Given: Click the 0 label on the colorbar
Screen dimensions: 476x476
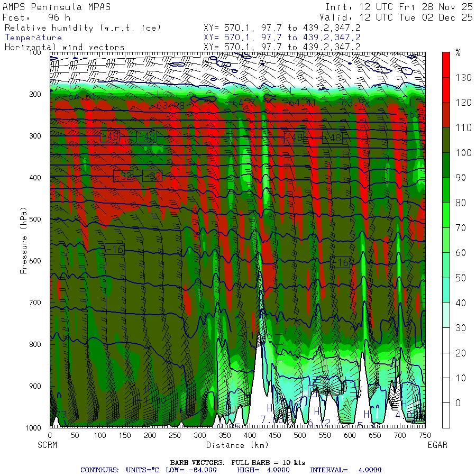Looking at the screenshot, I should 458,403.
